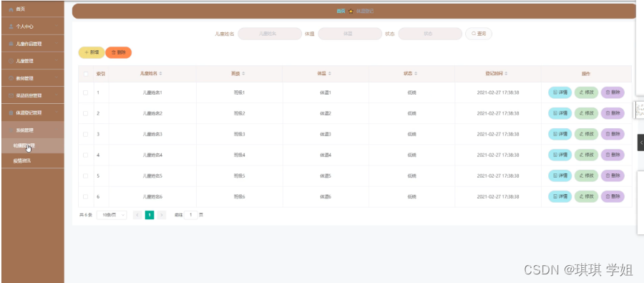Check the checkbox for row 儿童姓名2
Viewport: 644px width, 283px height.
[x=85, y=113]
